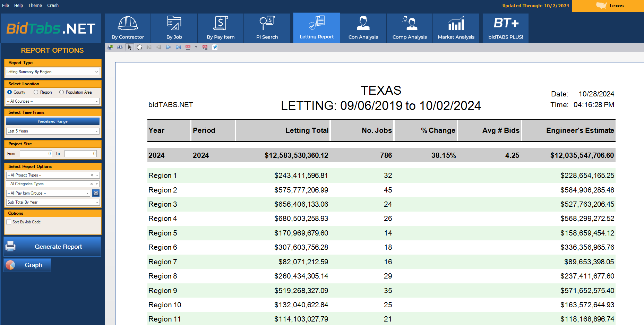Open the Last 5 Years dropdown
This screenshot has height=325, width=644.
tap(53, 131)
